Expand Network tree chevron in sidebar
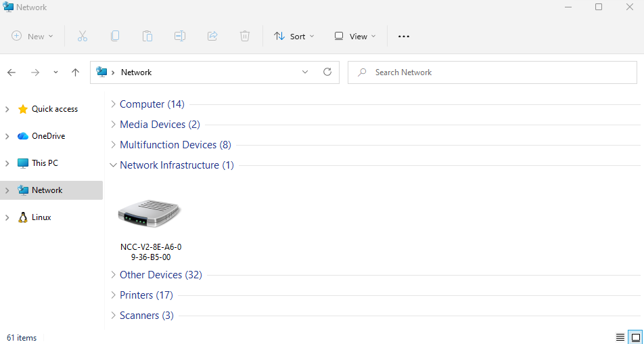644x344 pixels. [x=7, y=190]
